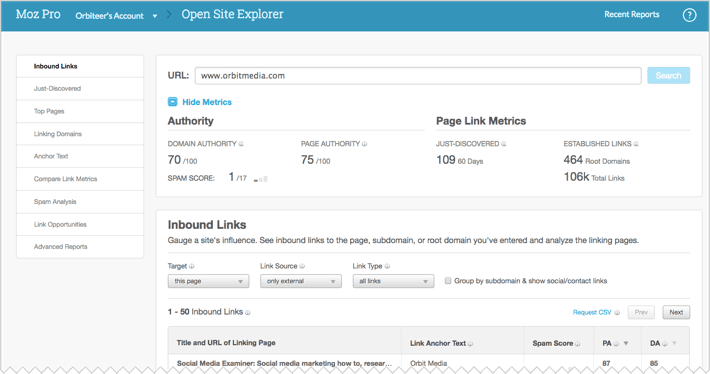Click the Request CSV link
This screenshot has height=374, width=710.
point(592,312)
